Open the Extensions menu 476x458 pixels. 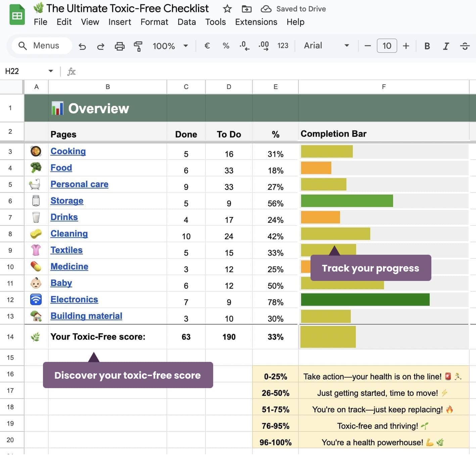click(256, 22)
